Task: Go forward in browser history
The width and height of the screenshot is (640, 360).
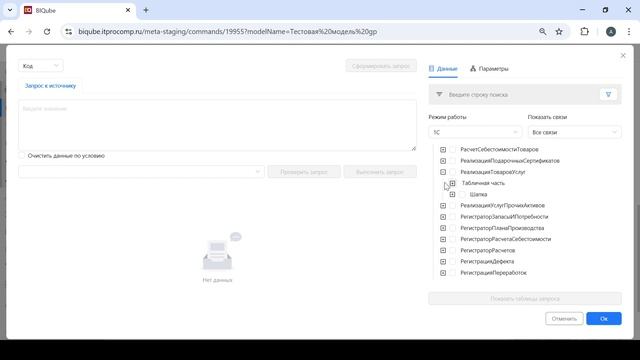Action: coord(29,31)
